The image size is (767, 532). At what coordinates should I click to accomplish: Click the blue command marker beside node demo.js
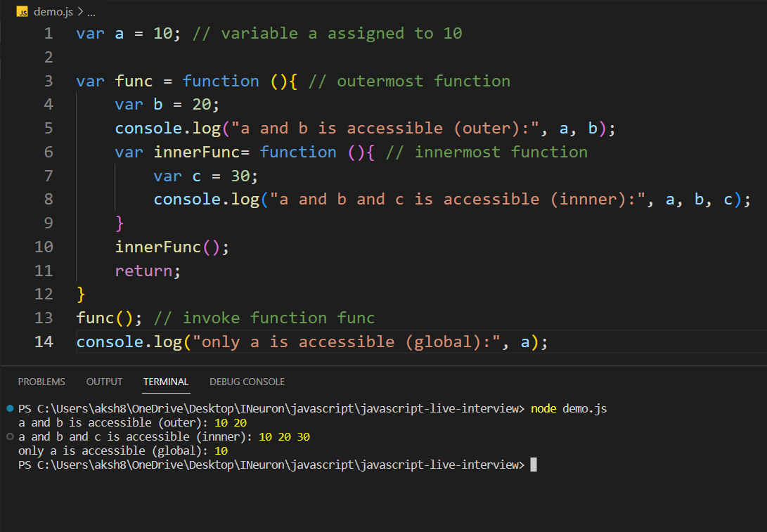click(x=11, y=408)
